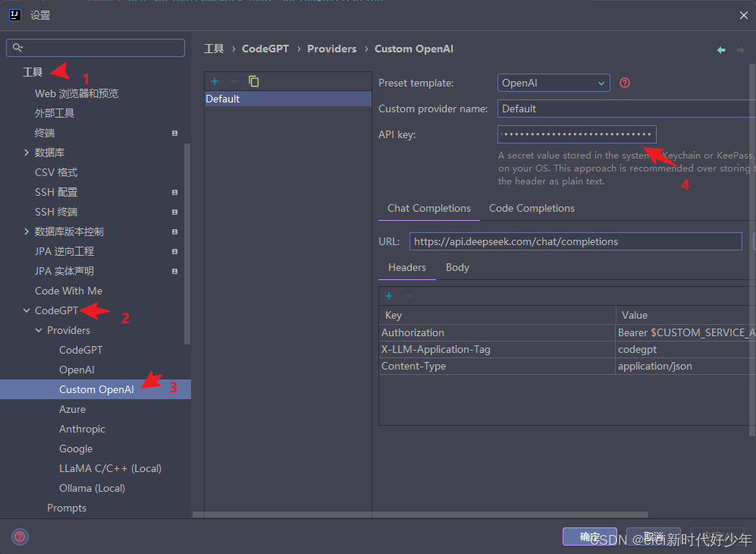Expand the 数据库版本控制 tree node
The image size is (756, 554).
pyautogui.click(x=27, y=231)
